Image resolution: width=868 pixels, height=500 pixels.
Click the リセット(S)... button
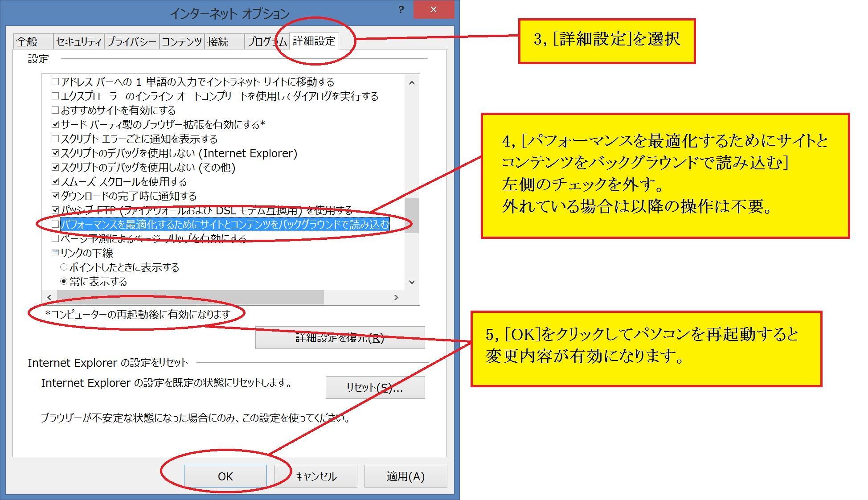[x=375, y=388]
